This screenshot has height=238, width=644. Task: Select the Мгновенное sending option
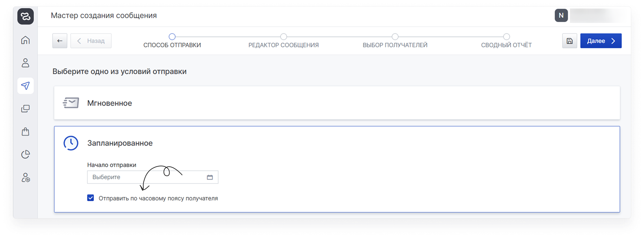(x=110, y=103)
